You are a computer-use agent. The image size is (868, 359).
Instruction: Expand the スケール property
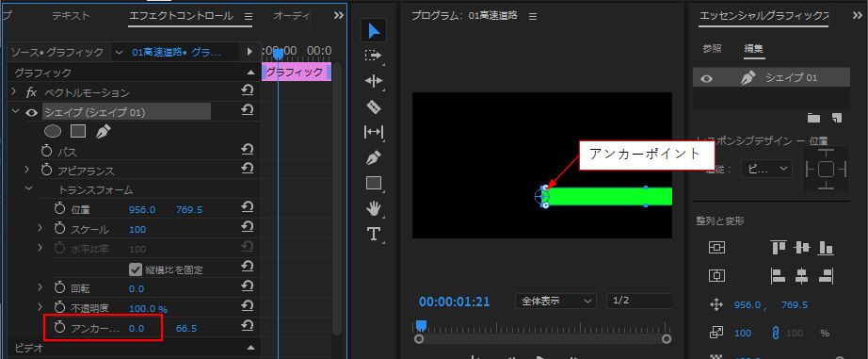point(40,228)
